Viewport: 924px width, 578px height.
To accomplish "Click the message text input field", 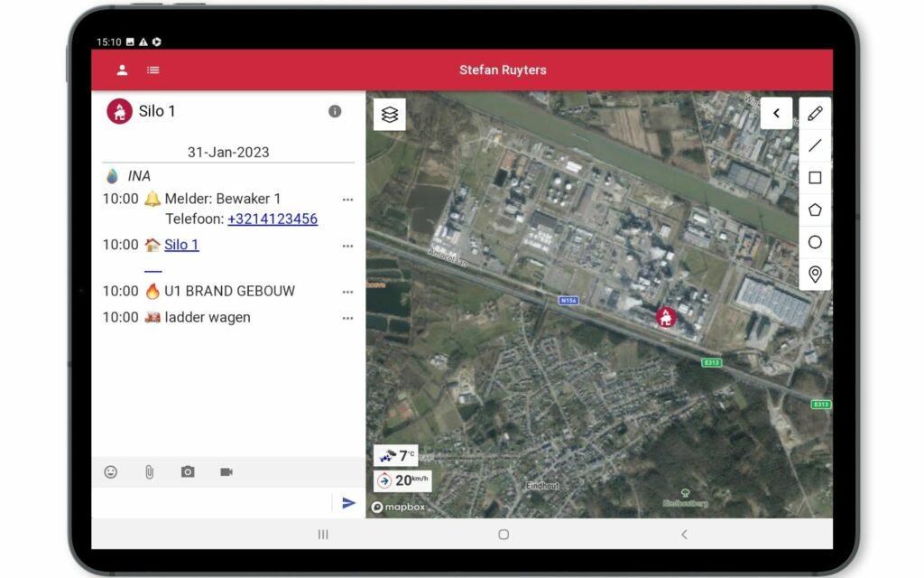I will click(212, 503).
